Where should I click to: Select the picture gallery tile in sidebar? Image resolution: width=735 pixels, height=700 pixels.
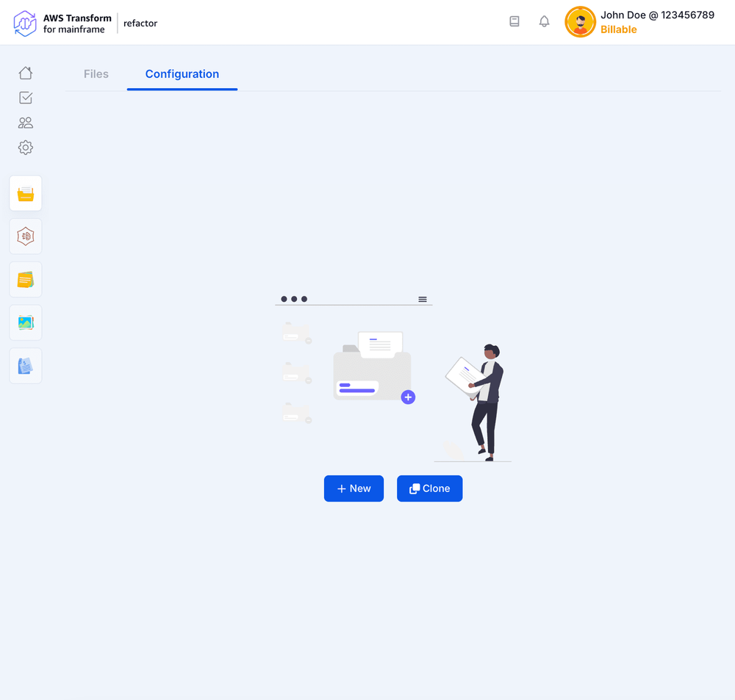(x=26, y=323)
